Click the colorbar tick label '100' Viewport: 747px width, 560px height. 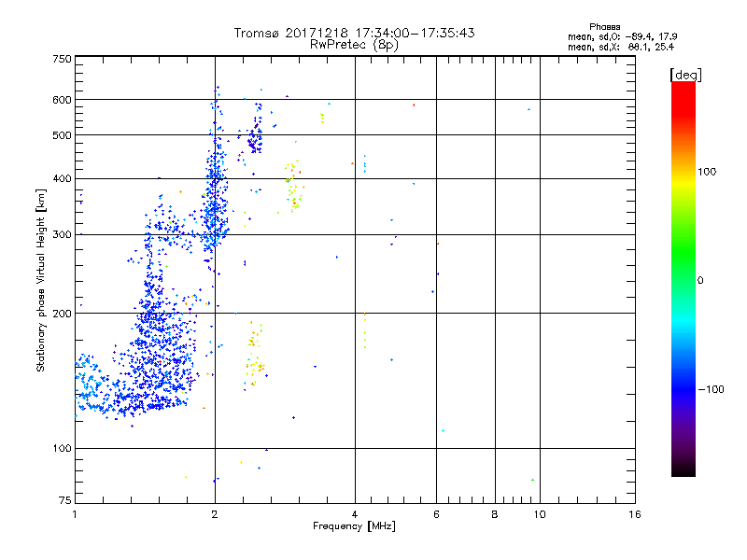(707, 172)
